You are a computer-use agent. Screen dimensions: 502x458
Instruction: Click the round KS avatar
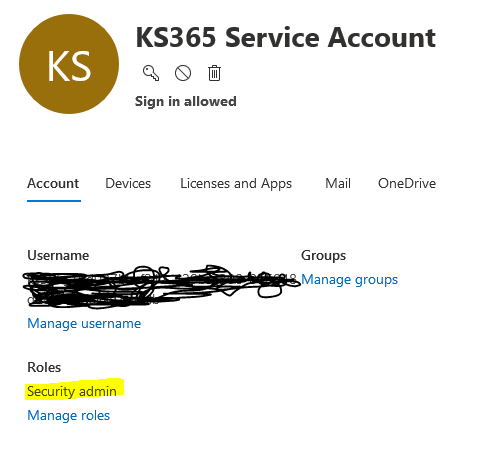coord(69,64)
